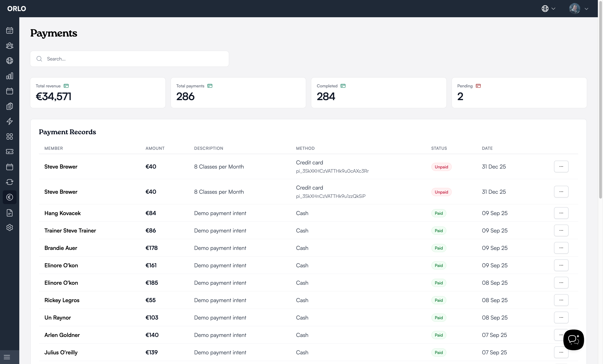
Task: Open the document file sidebar icon
Action: pyautogui.click(x=9, y=213)
